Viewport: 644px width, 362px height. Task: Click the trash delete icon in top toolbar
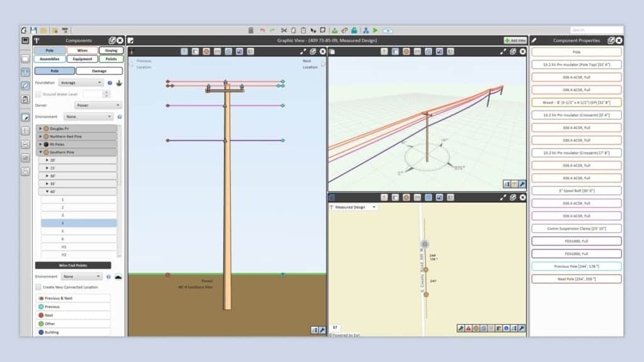pos(252,30)
